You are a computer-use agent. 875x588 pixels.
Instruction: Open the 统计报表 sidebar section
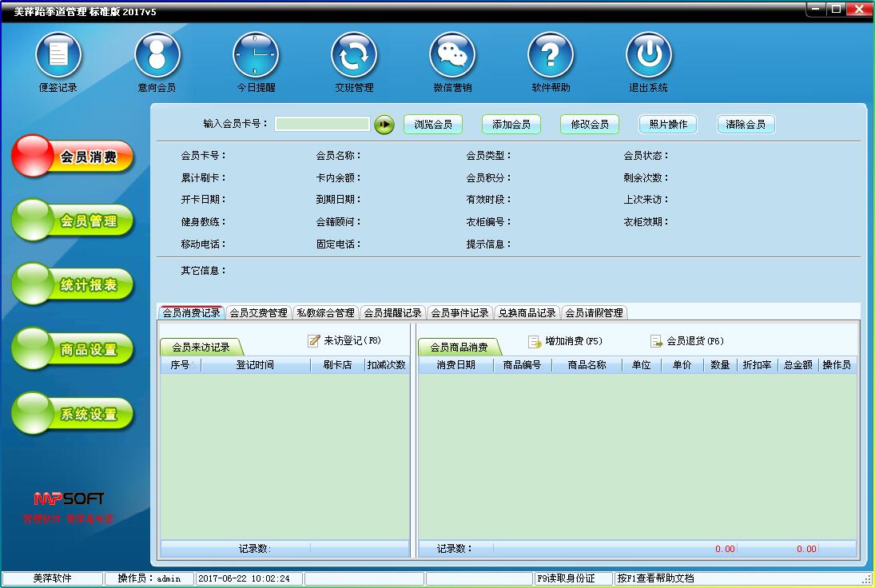coord(73,284)
